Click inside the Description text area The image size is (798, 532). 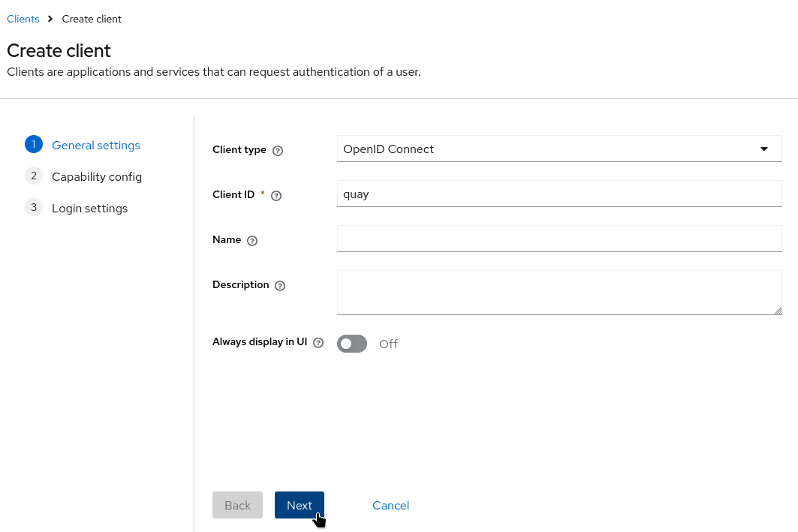[559, 292]
